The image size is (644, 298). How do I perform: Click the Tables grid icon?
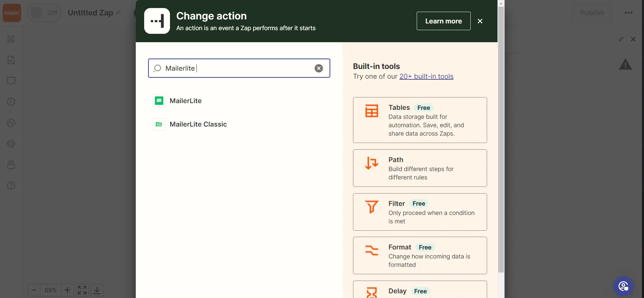pos(372,111)
